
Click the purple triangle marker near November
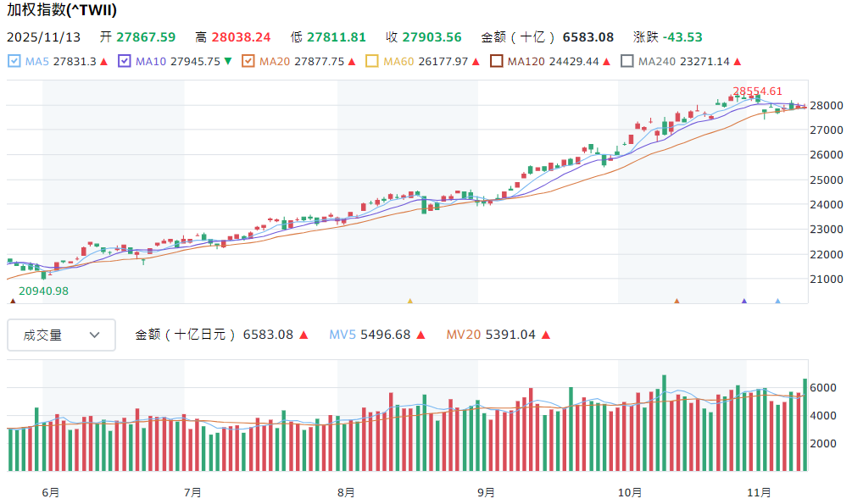pyautogui.click(x=743, y=301)
